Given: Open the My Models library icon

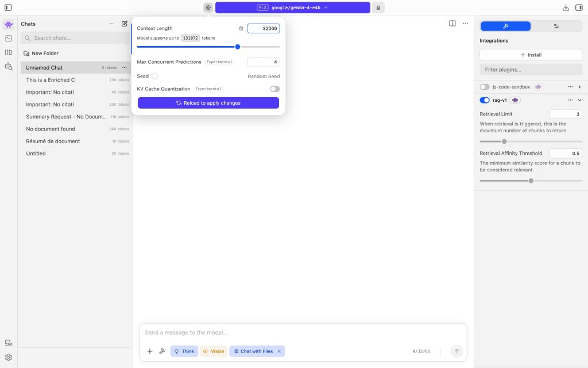Looking at the screenshot, I should coord(8,52).
